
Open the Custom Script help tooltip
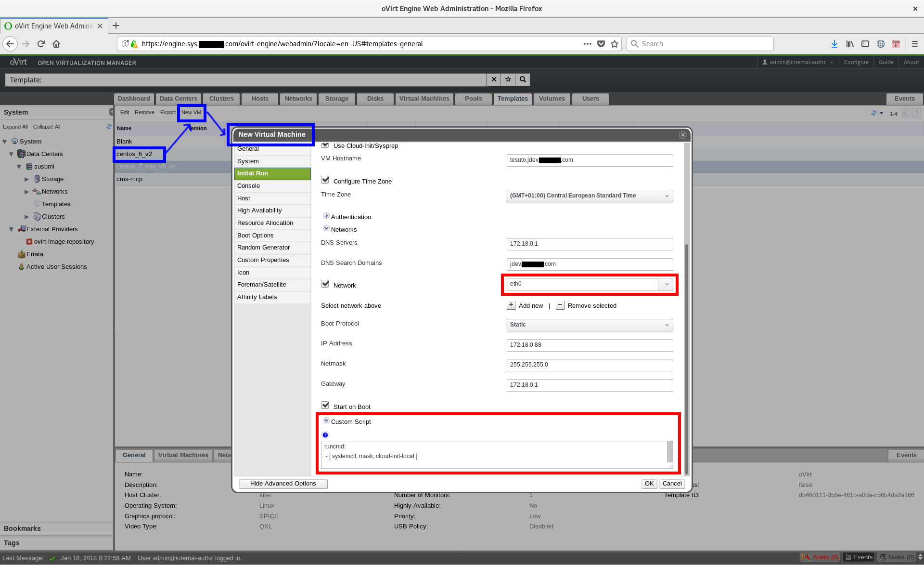click(x=326, y=435)
